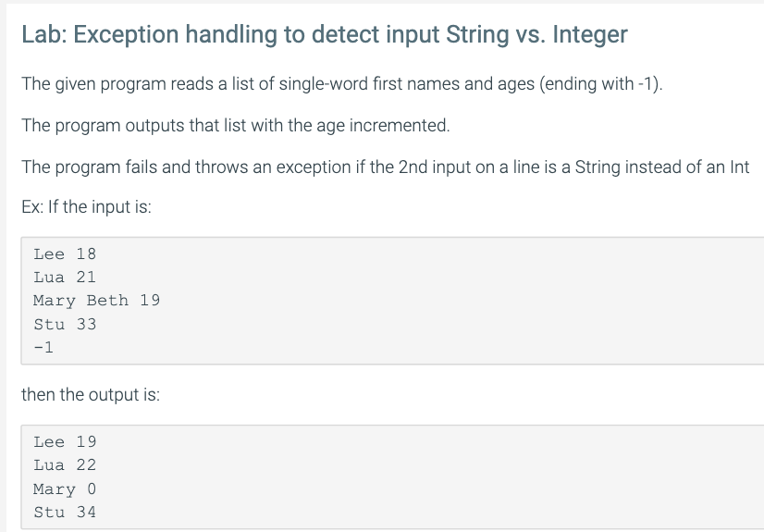Click the "Lua 21" input line

(65, 278)
